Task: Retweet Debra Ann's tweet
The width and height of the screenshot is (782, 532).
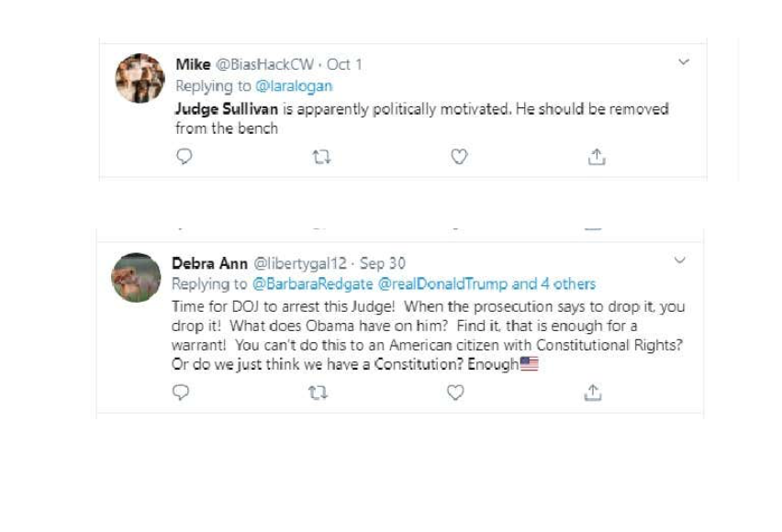Action: point(318,393)
